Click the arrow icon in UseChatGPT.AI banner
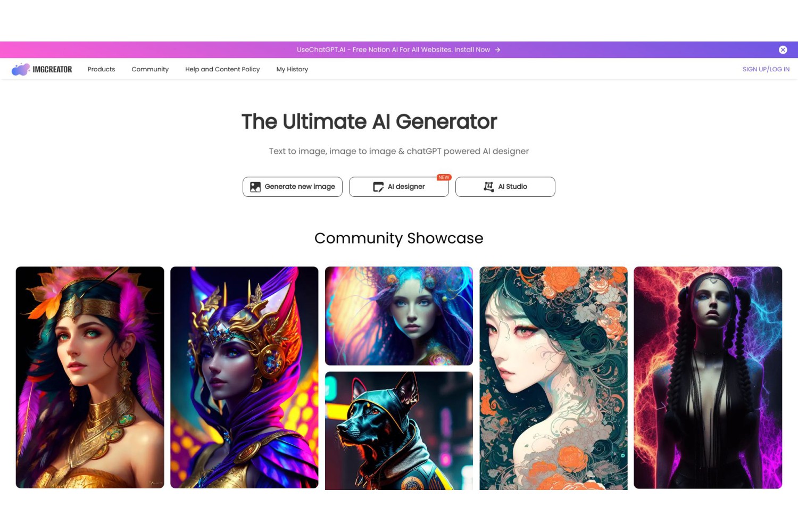The height and width of the screenshot is (532, 798). coord(497,49)
